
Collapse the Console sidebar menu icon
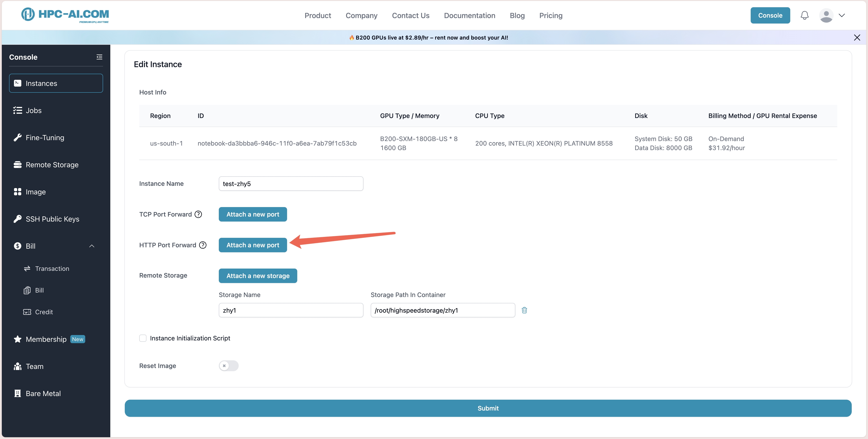pos(99,57)
